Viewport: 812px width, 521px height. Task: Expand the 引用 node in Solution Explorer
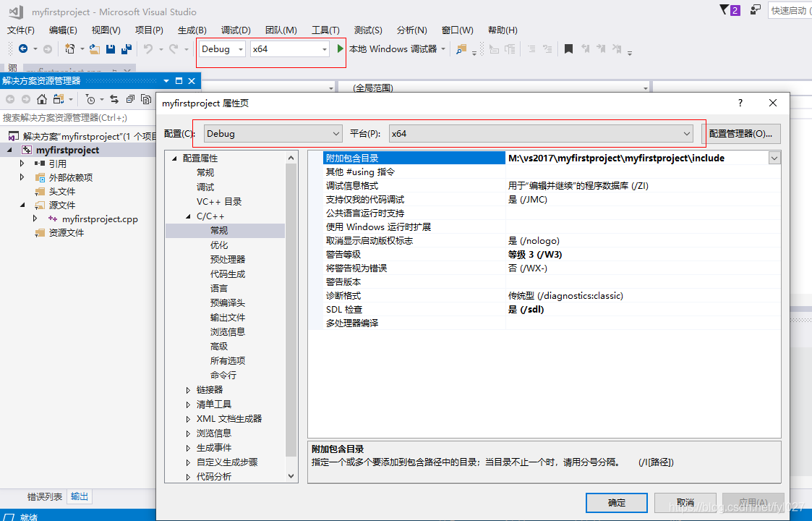click(22, 164)
